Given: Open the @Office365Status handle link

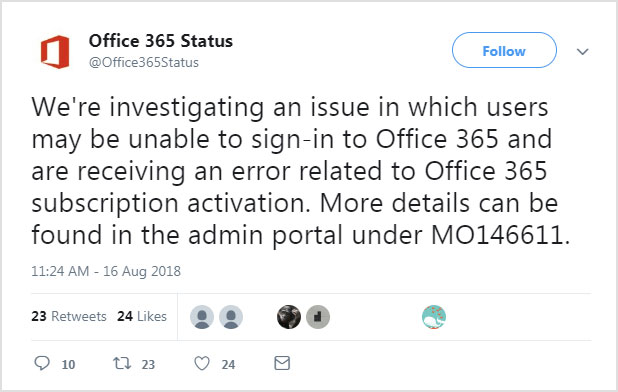Looking at the screenshot, I should click(143, 63).
